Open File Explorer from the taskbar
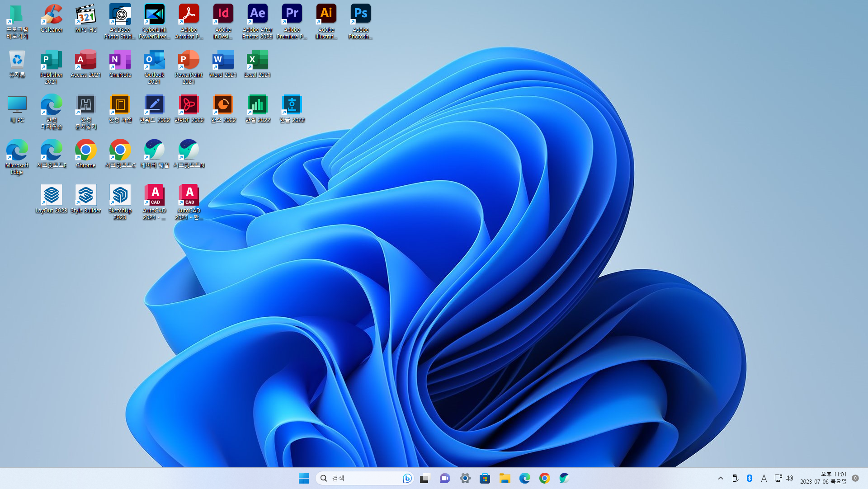The width and height of the screenshot is (868, 489). (505, 478)
